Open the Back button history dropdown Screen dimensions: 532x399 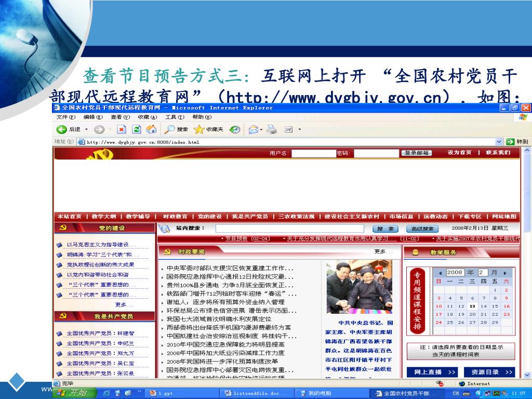tap(86, 129)
